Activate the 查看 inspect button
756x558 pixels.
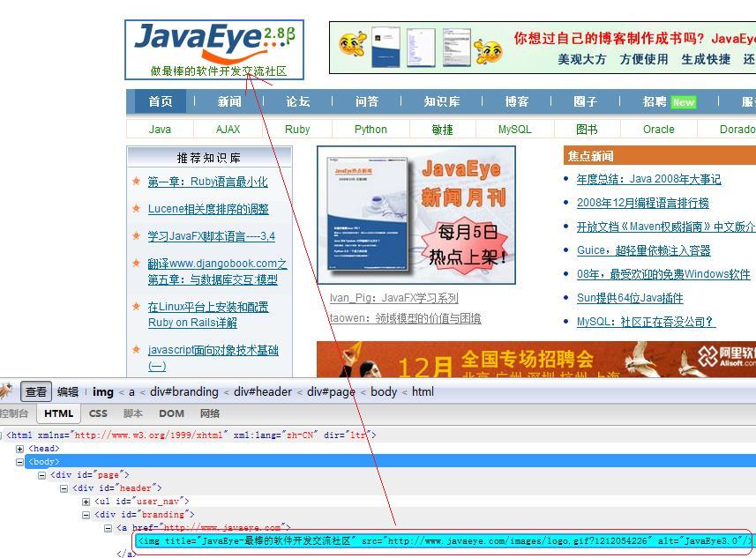(35, 391)
